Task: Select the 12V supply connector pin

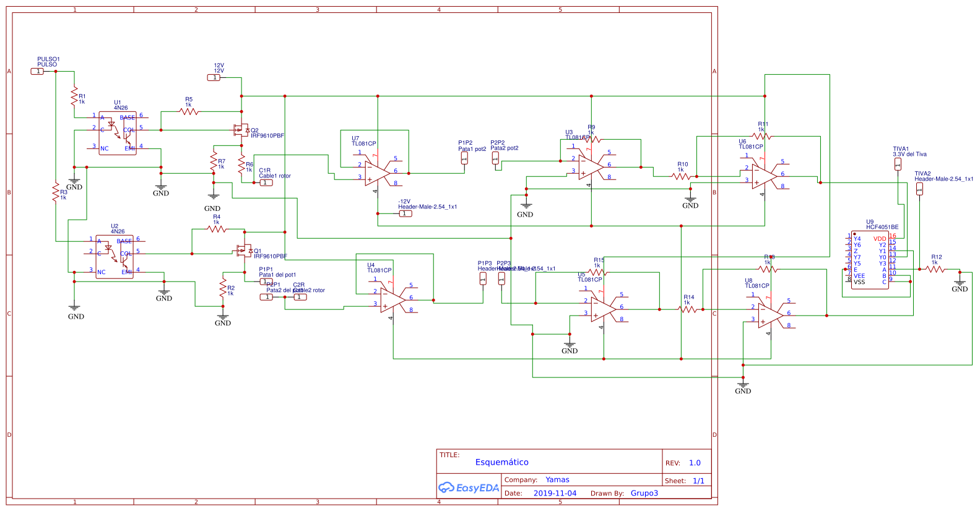Action: point(214,78)
